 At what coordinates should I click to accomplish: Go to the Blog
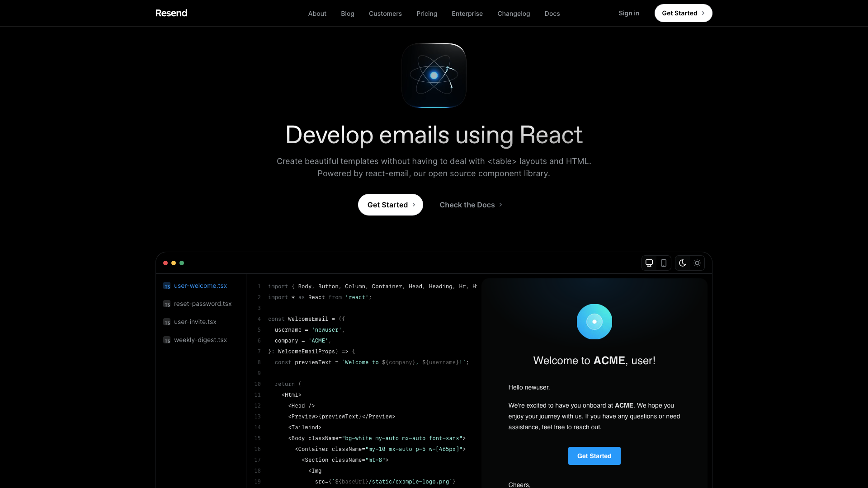click(348, 14)
